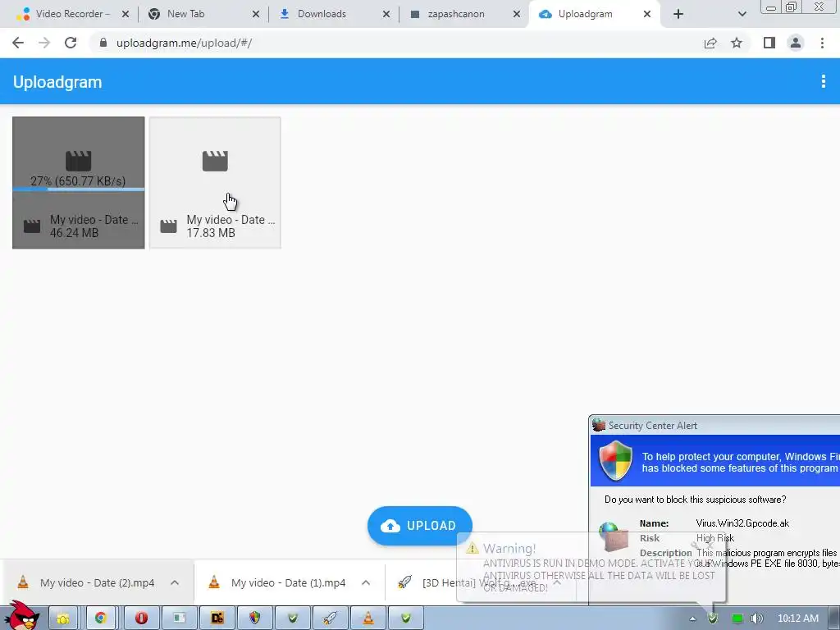Click the clapperboard icon on 17.83 MB card

pos(215,161)
